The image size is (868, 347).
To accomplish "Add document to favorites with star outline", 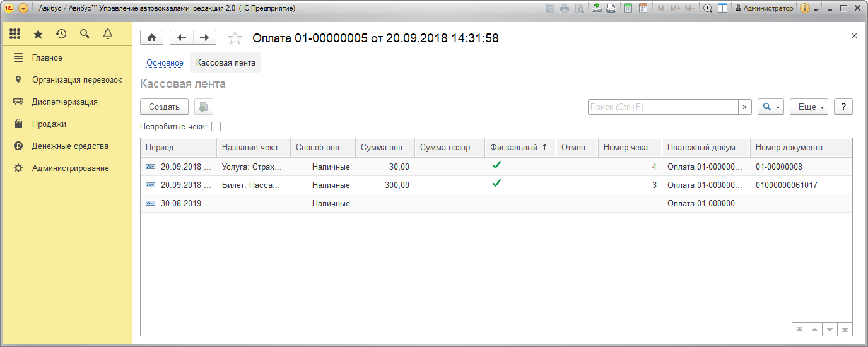I will click(x=235, y=38).
